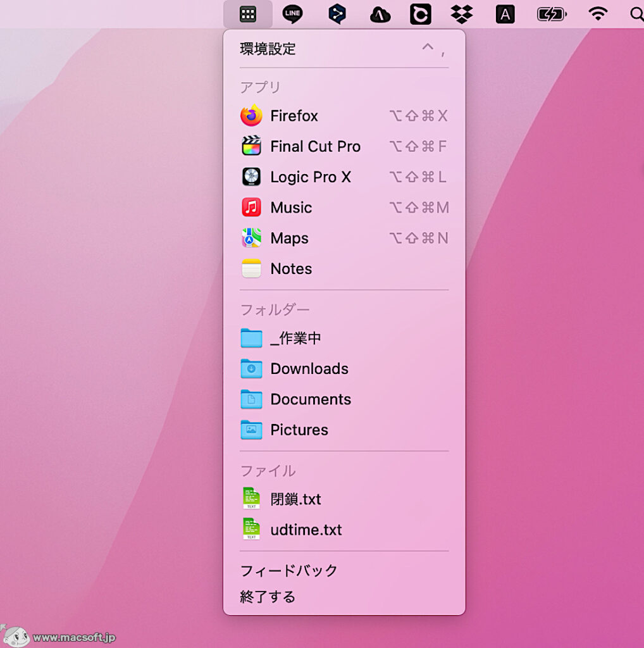Click the input source A icon
The height and width of the screenshot is (648, 644).
coord(505,15)
